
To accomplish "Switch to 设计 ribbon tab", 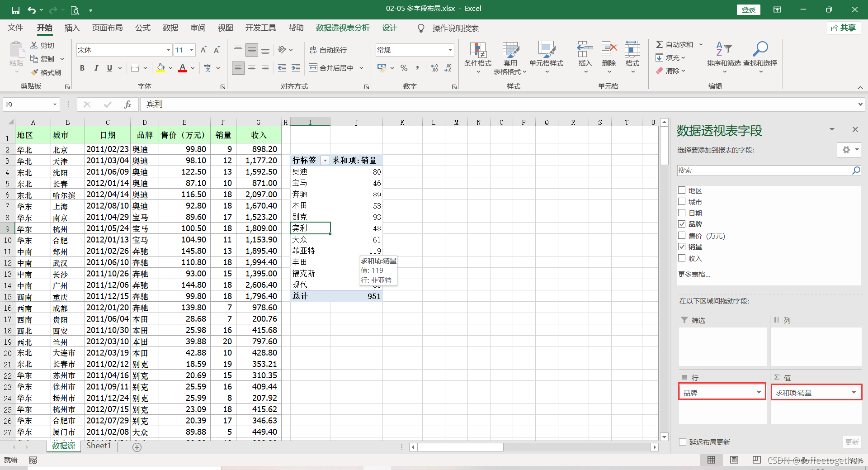I will pyautogui.click(x=389, y=28).
